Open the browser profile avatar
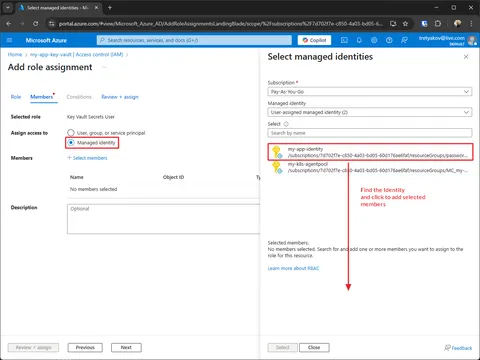 (x=458, y=23)
